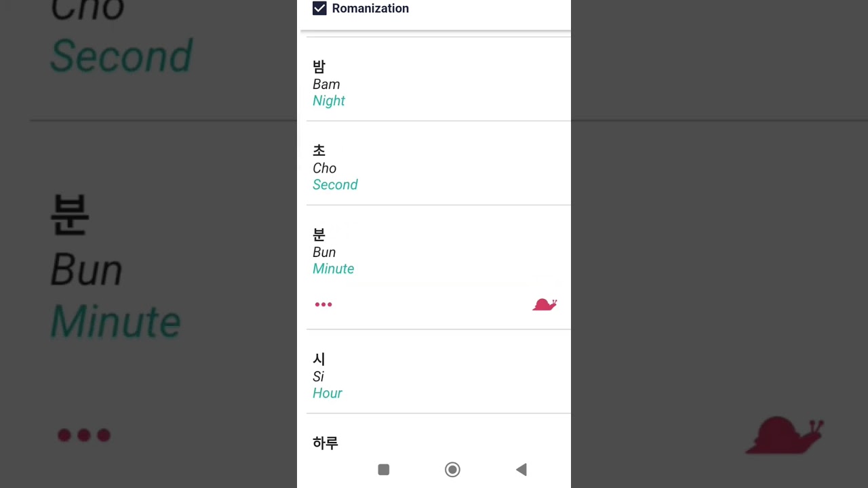
Task: Tap the green Night translation
Action: [329, 100]
